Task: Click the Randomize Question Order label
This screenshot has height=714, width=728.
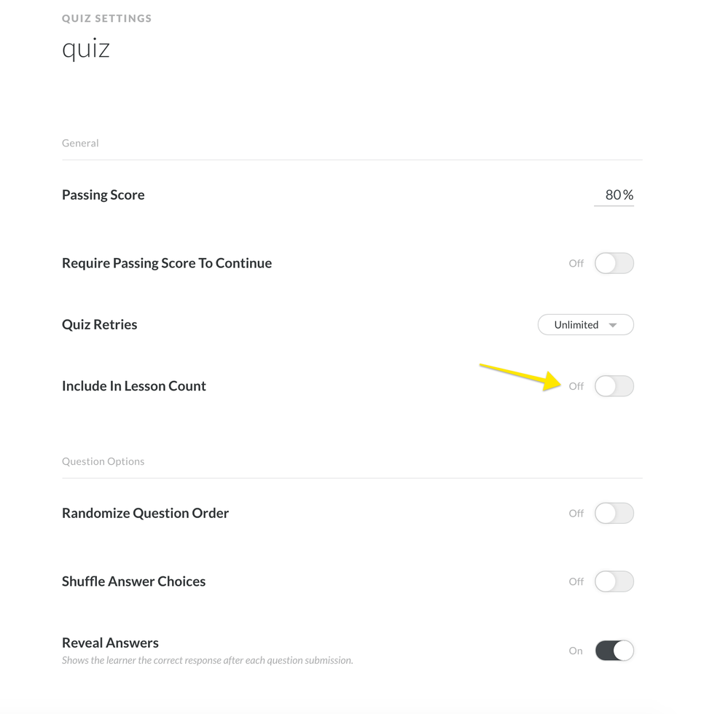Action: 146,514
